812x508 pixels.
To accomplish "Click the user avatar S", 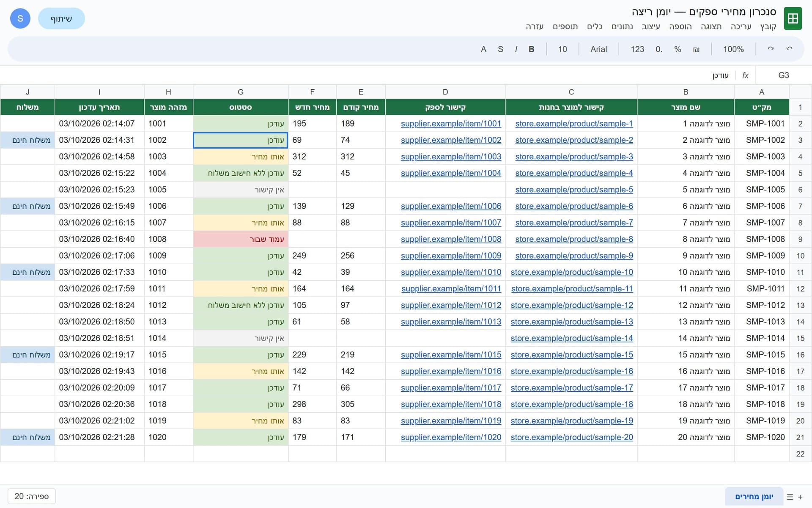I will (x=20, y=19).
